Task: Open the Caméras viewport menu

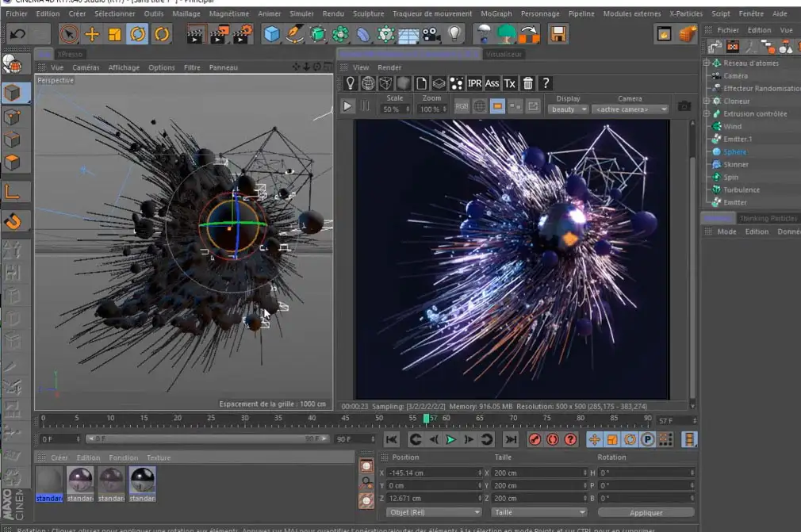Action: 86,67
